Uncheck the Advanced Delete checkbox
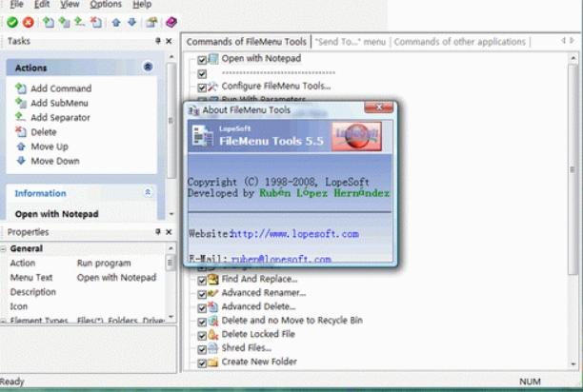 click(202, 307)
